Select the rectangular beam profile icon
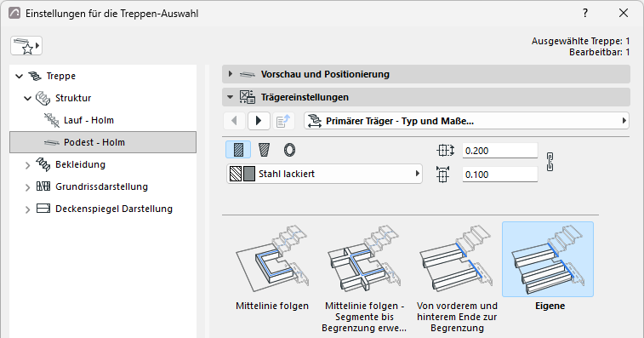The width and height of the screenshot is (644, 338). click(238, 150)
